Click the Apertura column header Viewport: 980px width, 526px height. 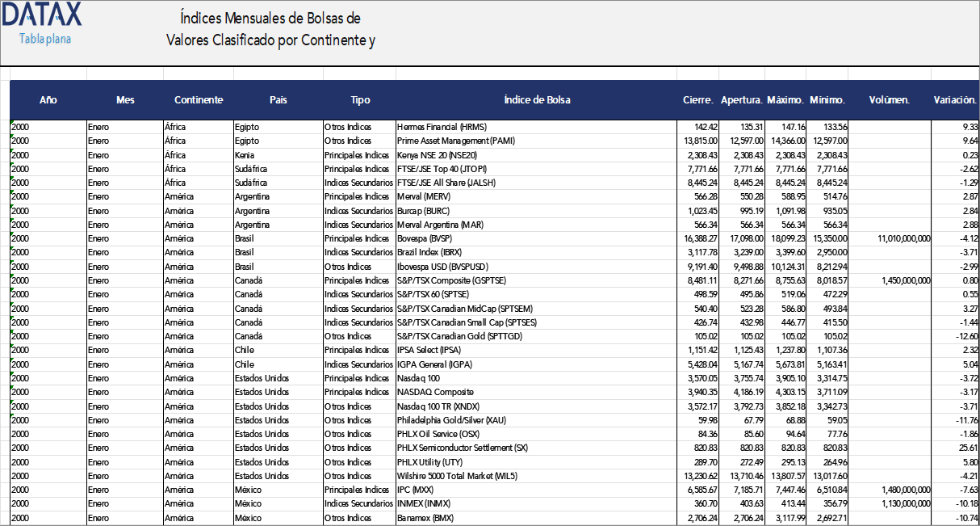(742, 100)
